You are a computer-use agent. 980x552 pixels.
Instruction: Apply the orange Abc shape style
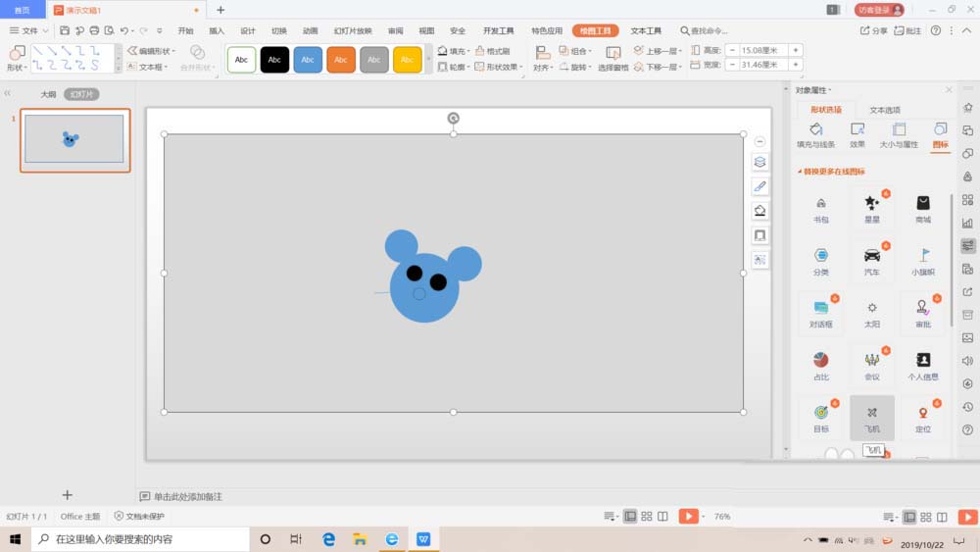(x=340, y=60)
